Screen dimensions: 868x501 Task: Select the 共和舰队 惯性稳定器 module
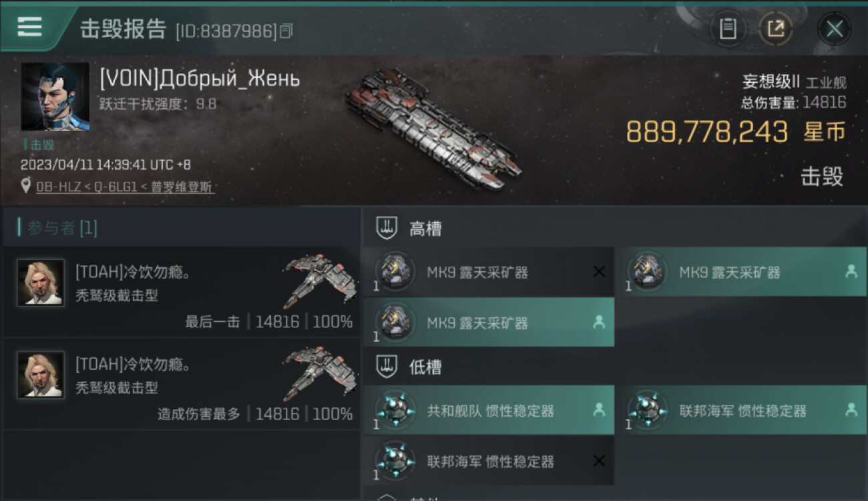click(489, 410)
